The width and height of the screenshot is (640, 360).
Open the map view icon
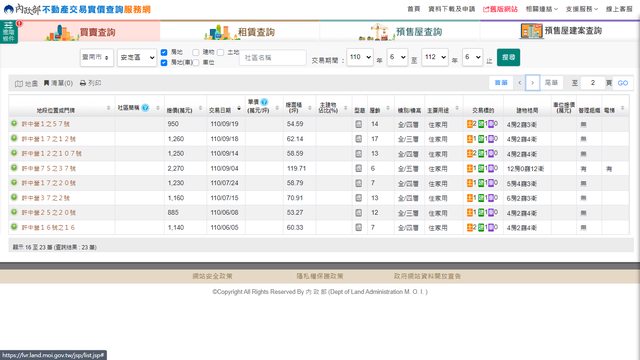19,84
